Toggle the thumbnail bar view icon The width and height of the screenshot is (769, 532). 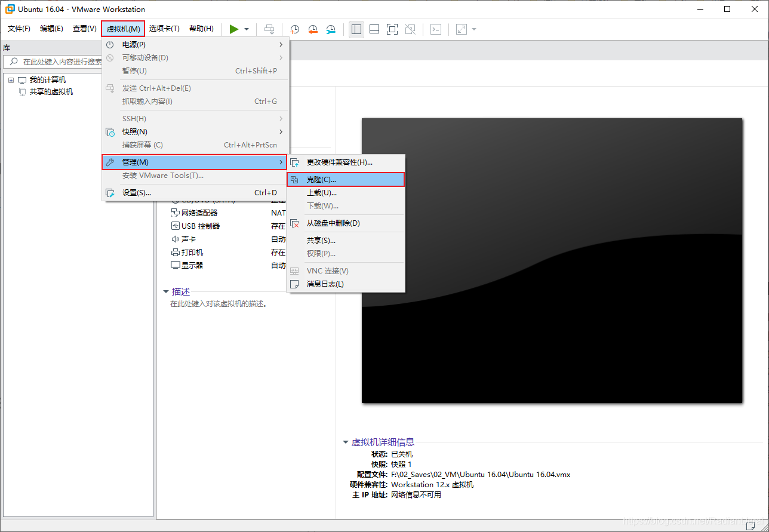tap(374, 29)
